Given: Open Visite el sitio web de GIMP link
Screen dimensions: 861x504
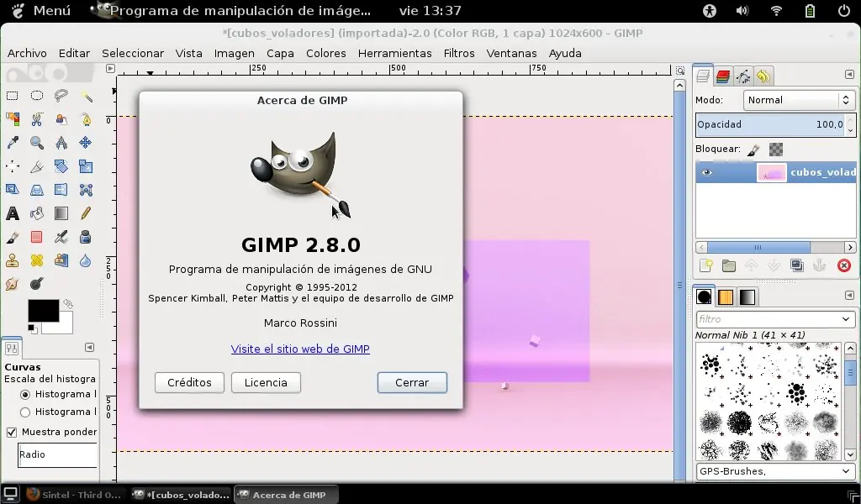Looking at the screenshot, I should pyautogui.click(x=300, y=349).
